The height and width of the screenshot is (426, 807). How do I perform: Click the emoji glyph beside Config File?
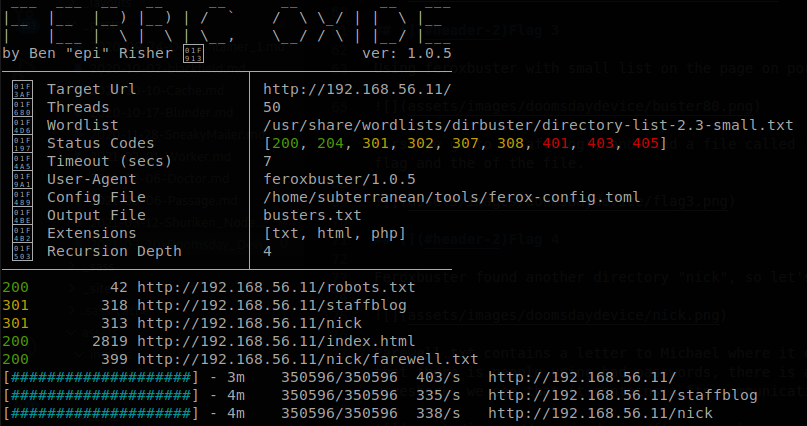(22, 198)
